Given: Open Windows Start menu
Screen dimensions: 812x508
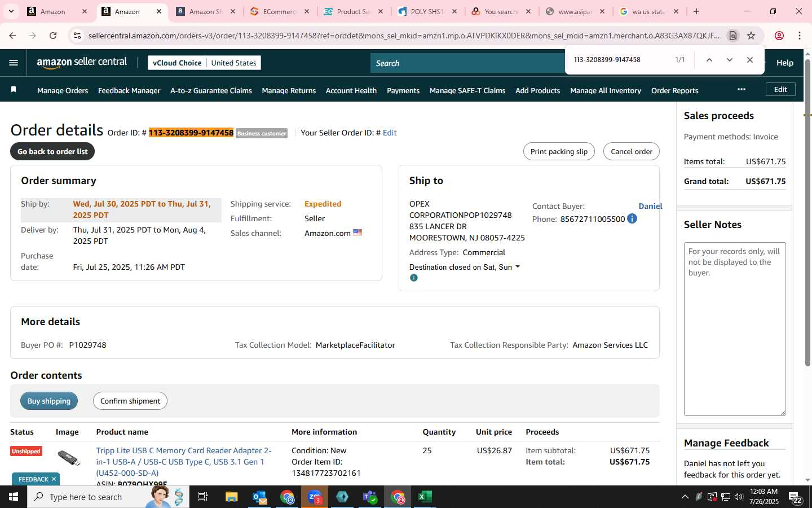Looking at the screenshot, I should [x=14, y=497].
